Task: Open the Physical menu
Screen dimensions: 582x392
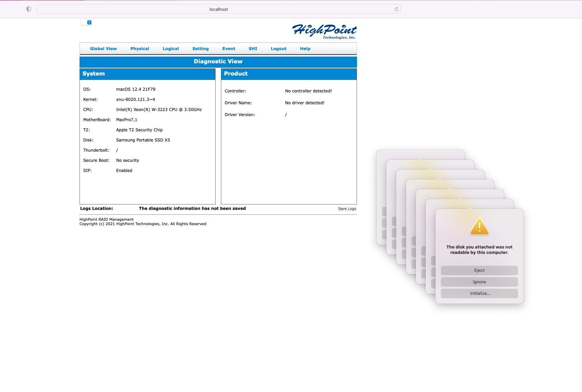Action: point(140,49)
